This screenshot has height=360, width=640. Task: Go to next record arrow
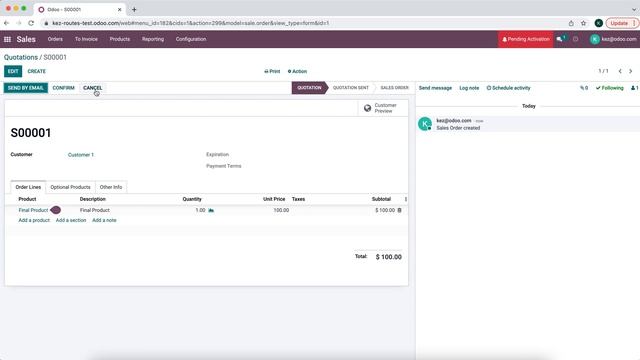click(x=631, y=71)
